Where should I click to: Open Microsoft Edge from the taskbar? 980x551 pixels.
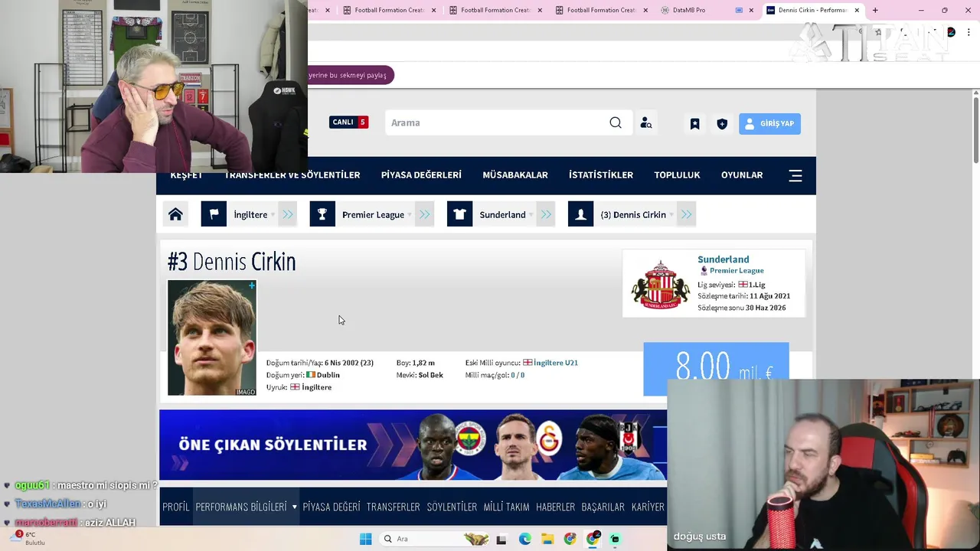(524, 539)
